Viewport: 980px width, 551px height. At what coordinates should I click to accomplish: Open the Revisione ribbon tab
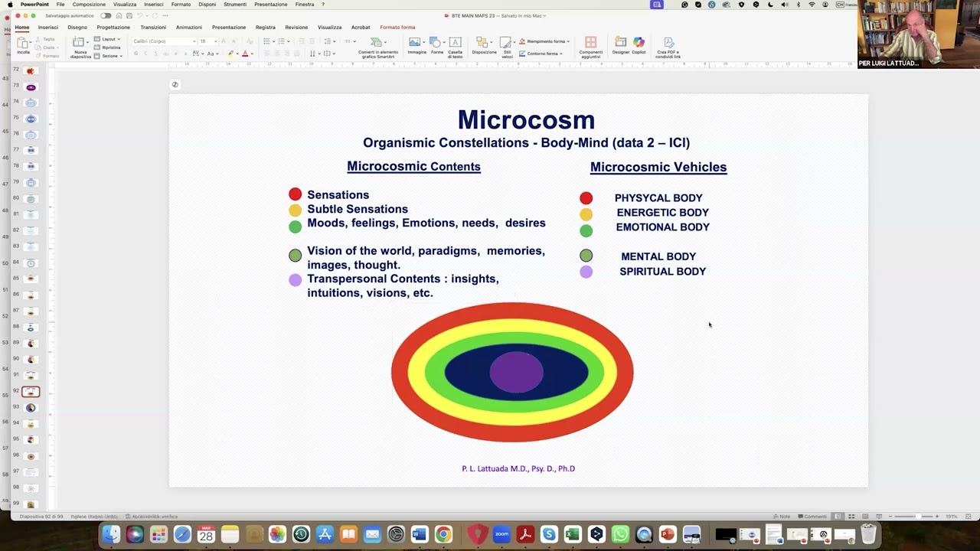coord(296,27)
